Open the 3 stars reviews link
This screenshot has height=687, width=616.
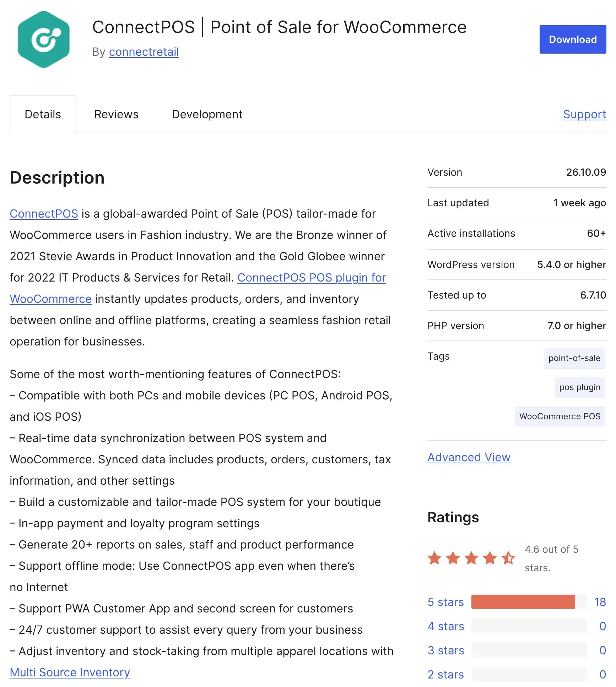(446, 650)
